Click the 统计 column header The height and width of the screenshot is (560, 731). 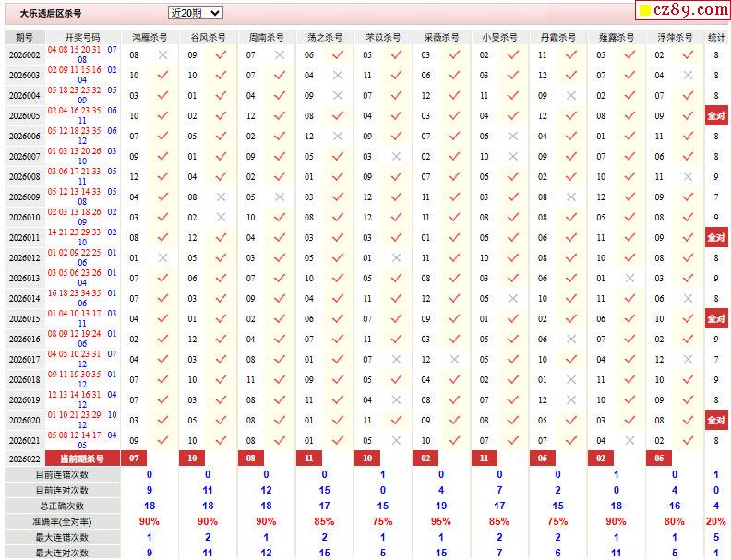coord(716,37)
